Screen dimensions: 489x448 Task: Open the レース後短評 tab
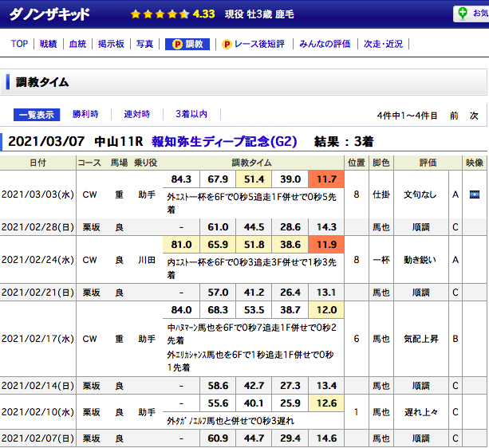(x=259, y=44)
